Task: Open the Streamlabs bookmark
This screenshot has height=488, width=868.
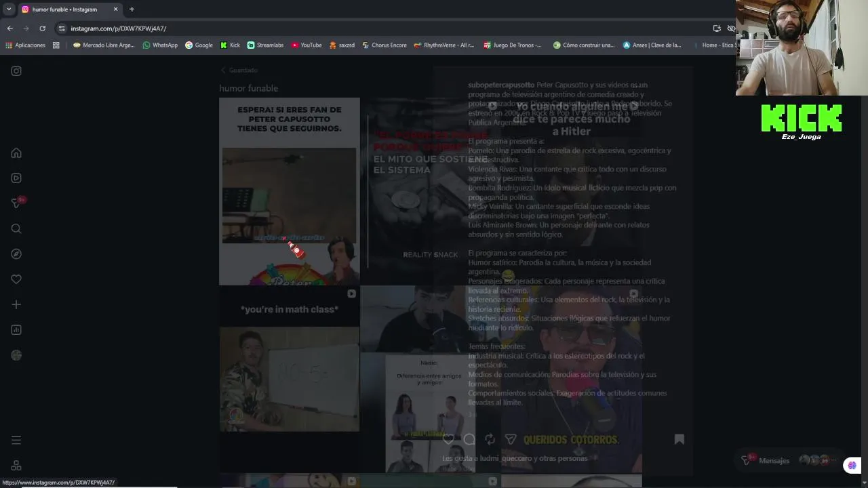Action: (265, 45)
